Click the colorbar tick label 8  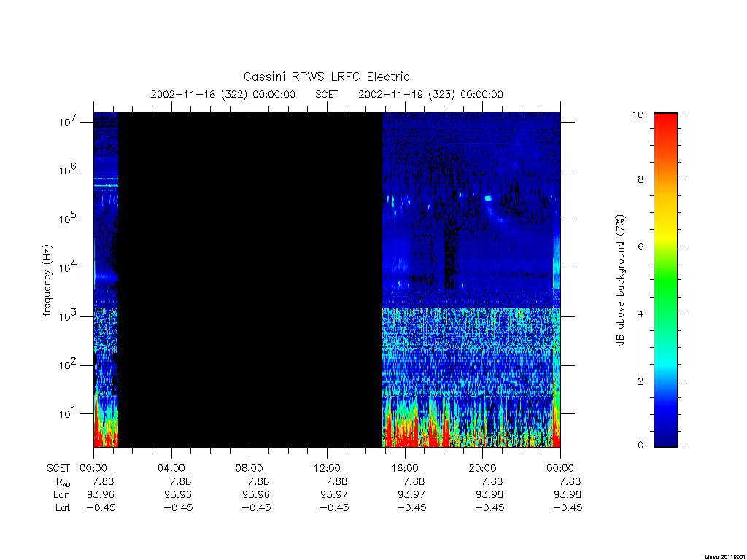640,179
